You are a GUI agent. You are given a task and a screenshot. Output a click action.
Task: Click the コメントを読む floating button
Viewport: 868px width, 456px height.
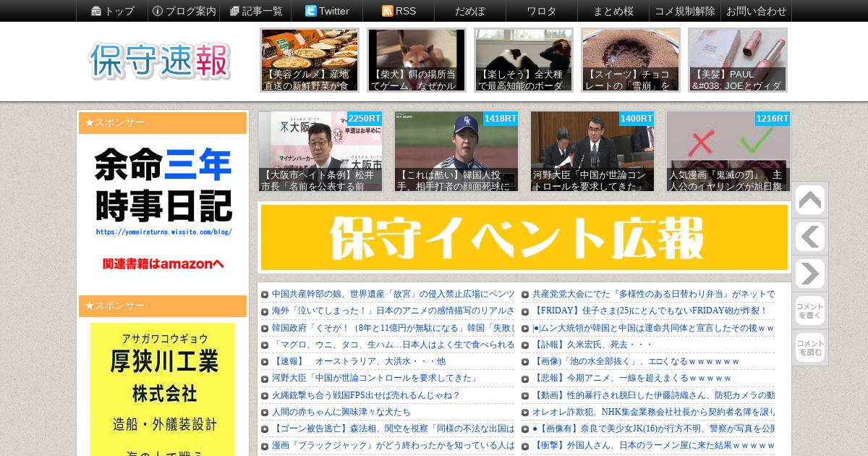pyautogui.click(x=810, y=347)
